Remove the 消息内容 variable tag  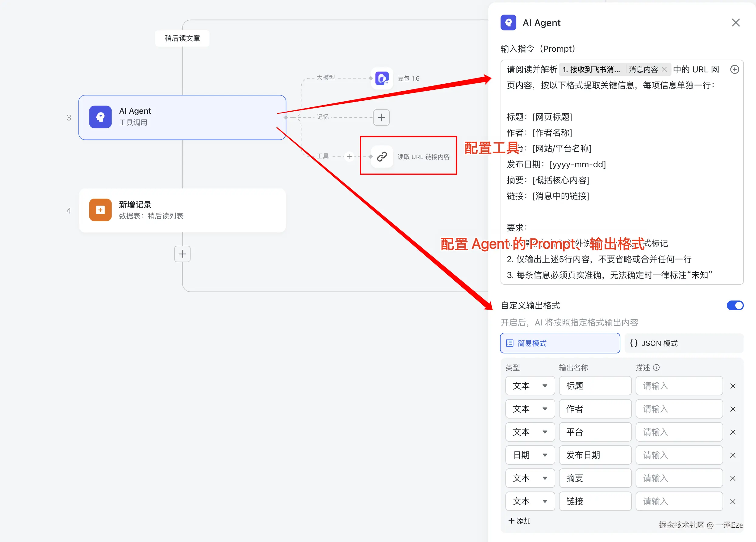pos(664,69)
